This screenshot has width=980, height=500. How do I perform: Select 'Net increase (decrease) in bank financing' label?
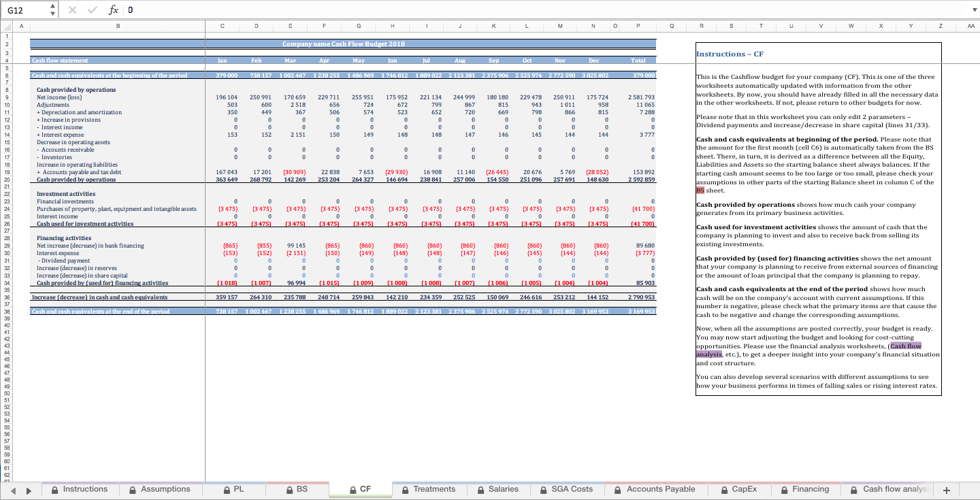pyautogui.click(x=91, y=246)
